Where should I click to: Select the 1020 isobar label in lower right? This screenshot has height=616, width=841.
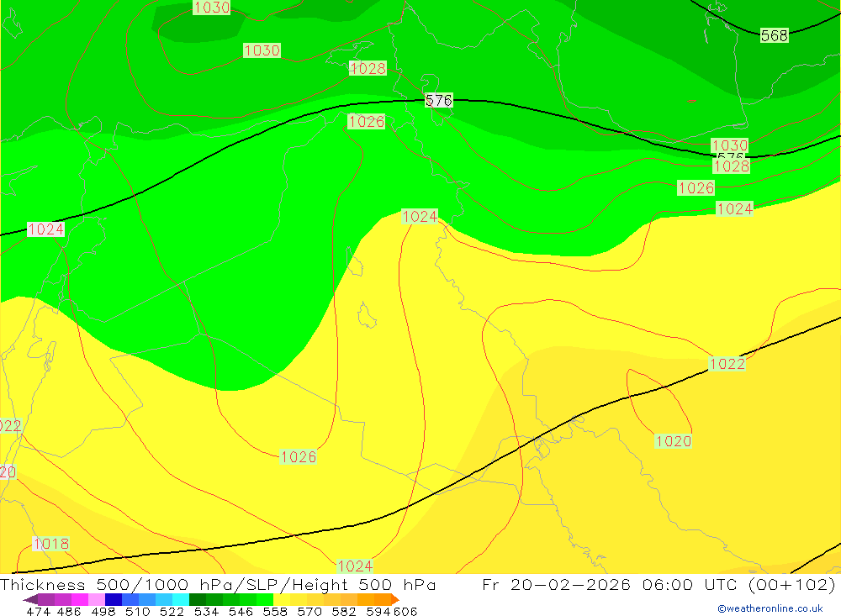[673, 441]
